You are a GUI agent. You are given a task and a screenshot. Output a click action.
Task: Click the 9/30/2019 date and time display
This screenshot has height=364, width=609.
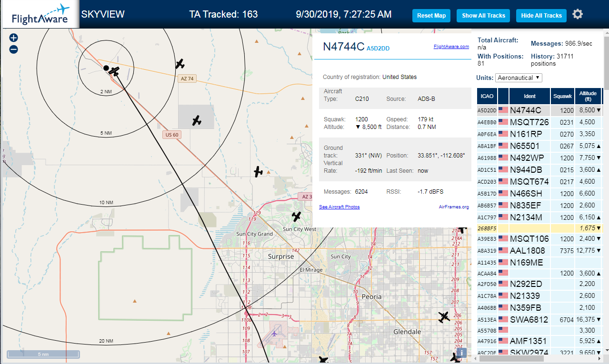click(344, 14)
